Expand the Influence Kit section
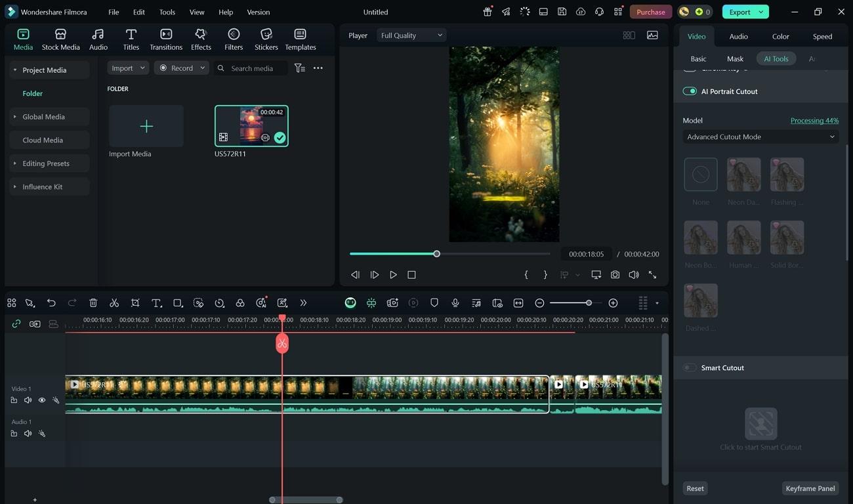The image size is (853, 504). (x=14, y=187)
